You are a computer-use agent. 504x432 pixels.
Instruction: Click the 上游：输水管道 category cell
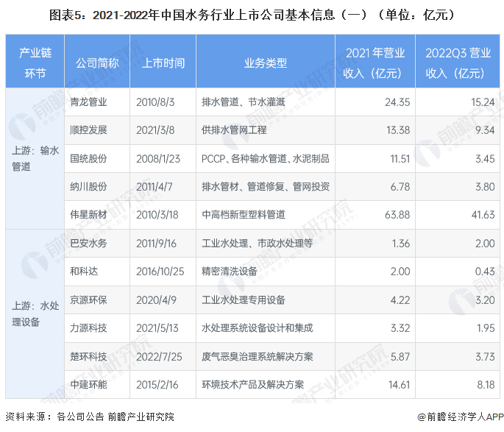pos(35,158)
